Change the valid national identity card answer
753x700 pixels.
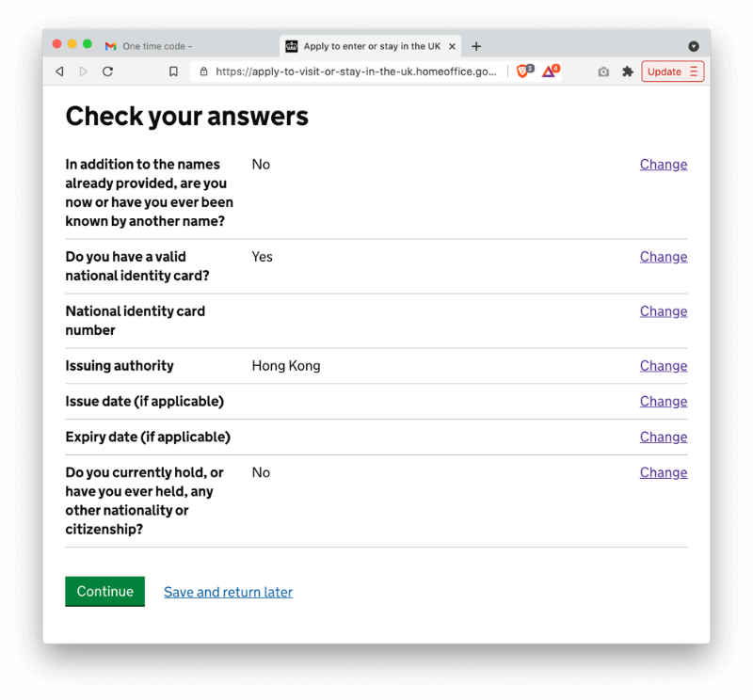[664, 257]
